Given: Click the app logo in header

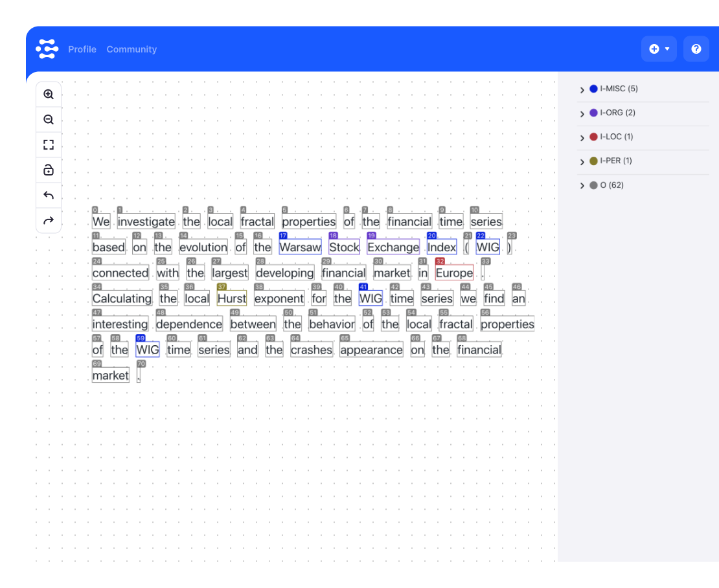Looking at the screenshot, I should (47, 49).
